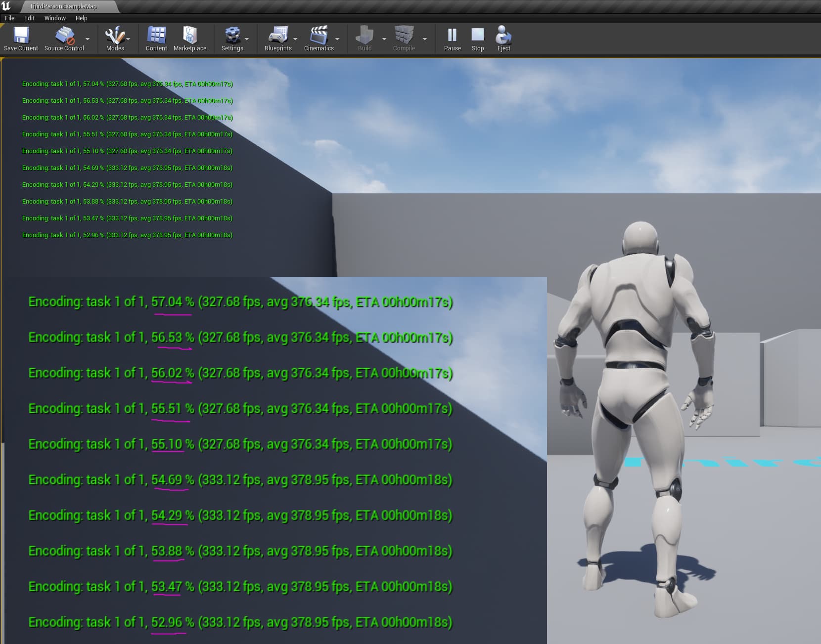Click the enlarged log line showing 54.29 %
Screen dimensions: 821x644
pyautogui.click(x=240, y=515)
